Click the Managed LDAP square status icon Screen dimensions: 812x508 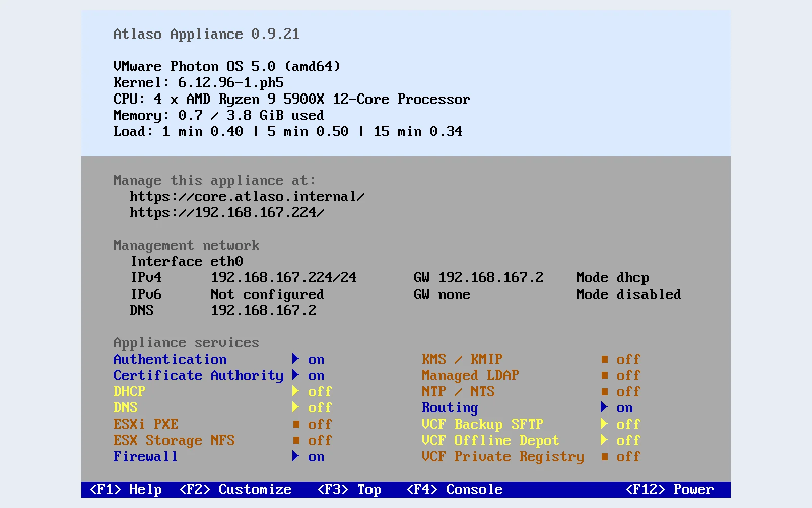click(x=604, y=375)
